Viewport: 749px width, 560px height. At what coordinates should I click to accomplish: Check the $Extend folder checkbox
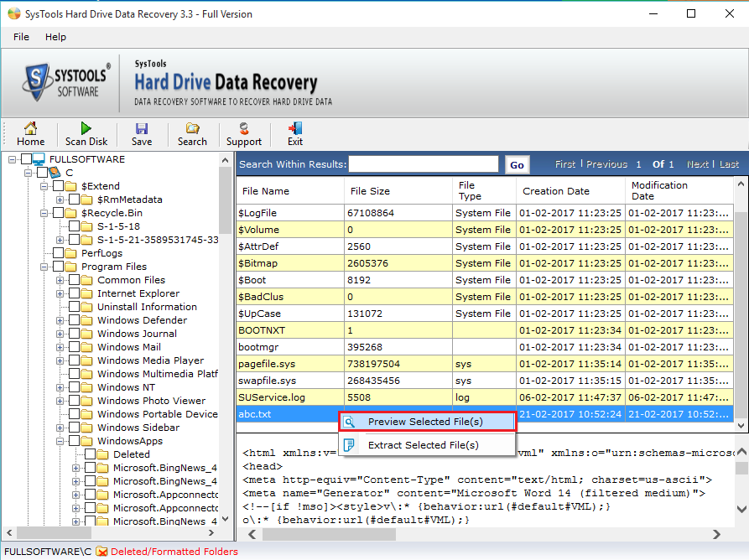click(58, 186)
